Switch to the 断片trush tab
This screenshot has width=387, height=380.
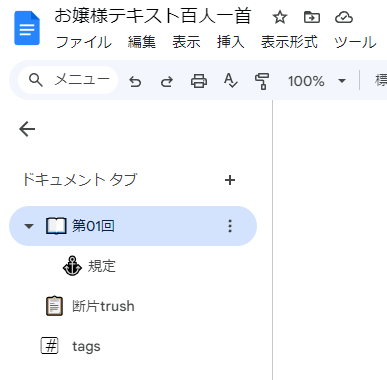point(103,306)
